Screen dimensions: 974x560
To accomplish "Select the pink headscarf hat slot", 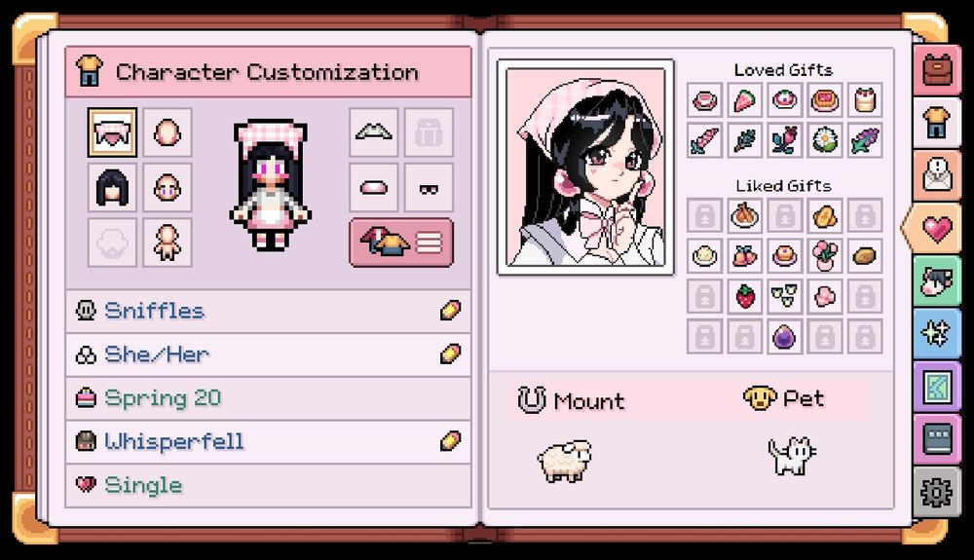I will [112, 132].
